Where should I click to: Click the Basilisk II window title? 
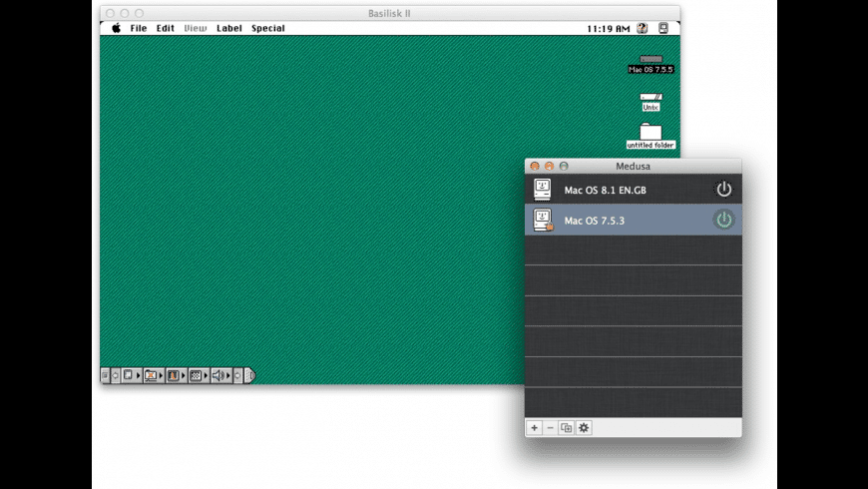tap(389, 13)
